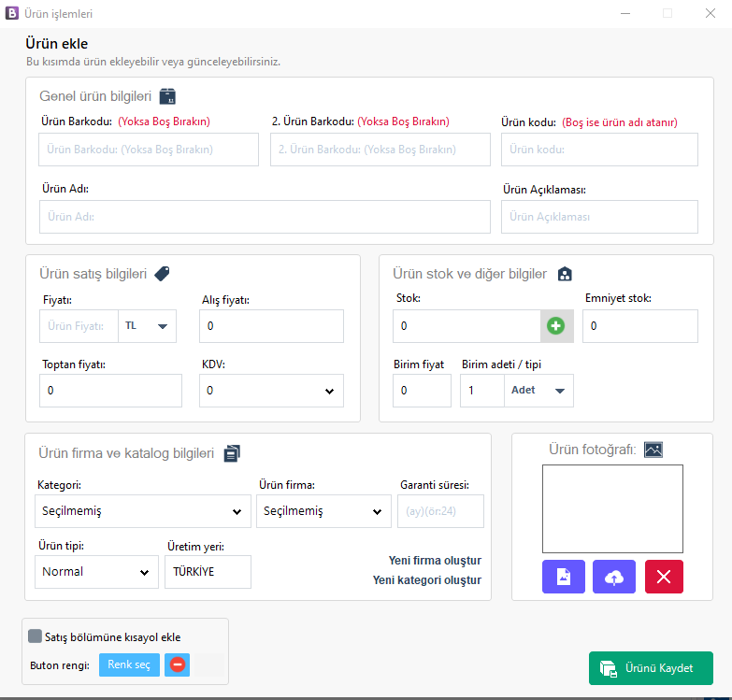This screenshot has height=700, width=732.
Task: Click Yeni firma oluştur link
Action: click(x=434, y=561)
